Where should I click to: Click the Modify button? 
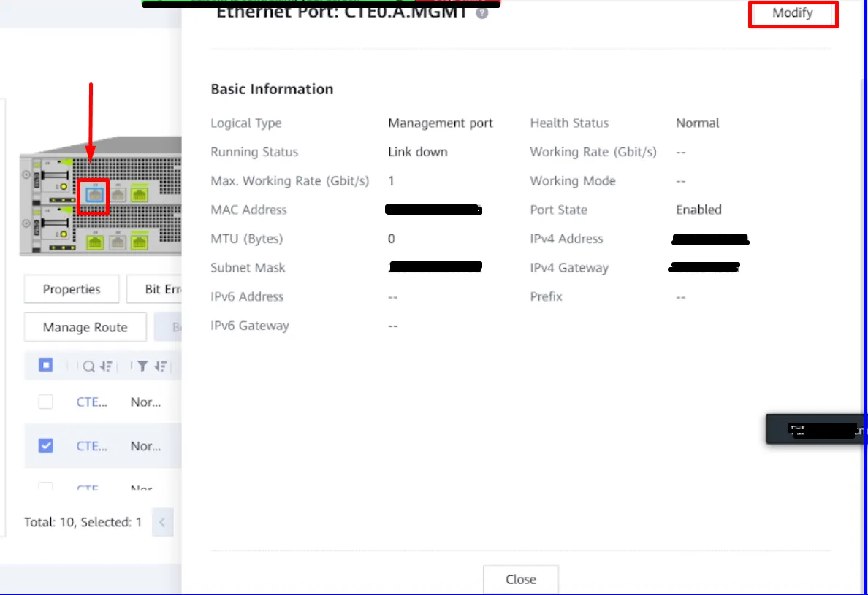pyautogui.click(x=793, y=13)
